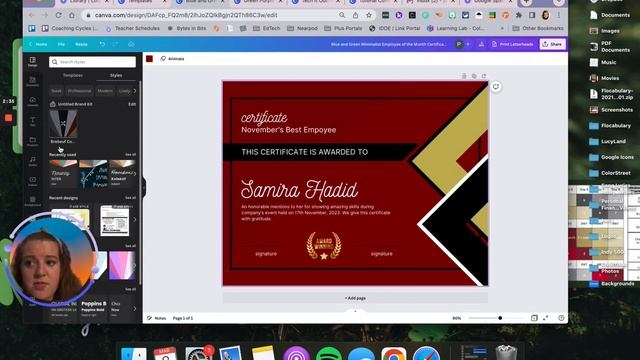Open the File menu in Canva
This screenshot has height=360, width=640.
coord(61,44)
